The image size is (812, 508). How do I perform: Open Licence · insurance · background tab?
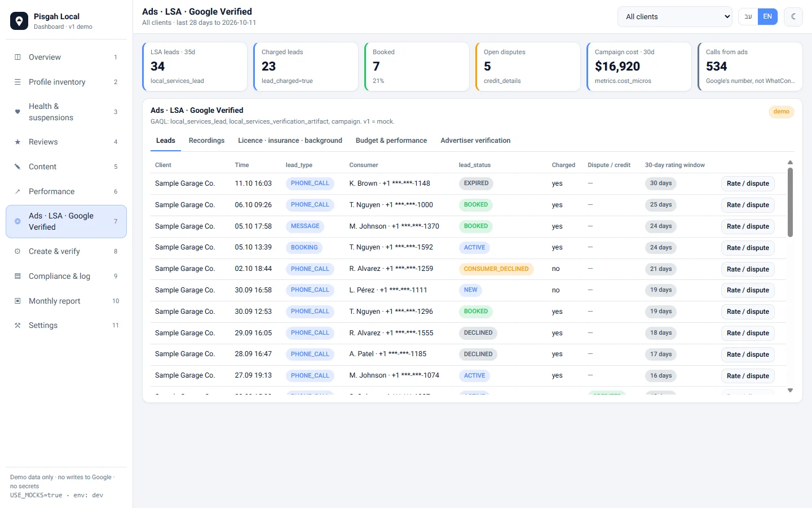tap(290, 141)
